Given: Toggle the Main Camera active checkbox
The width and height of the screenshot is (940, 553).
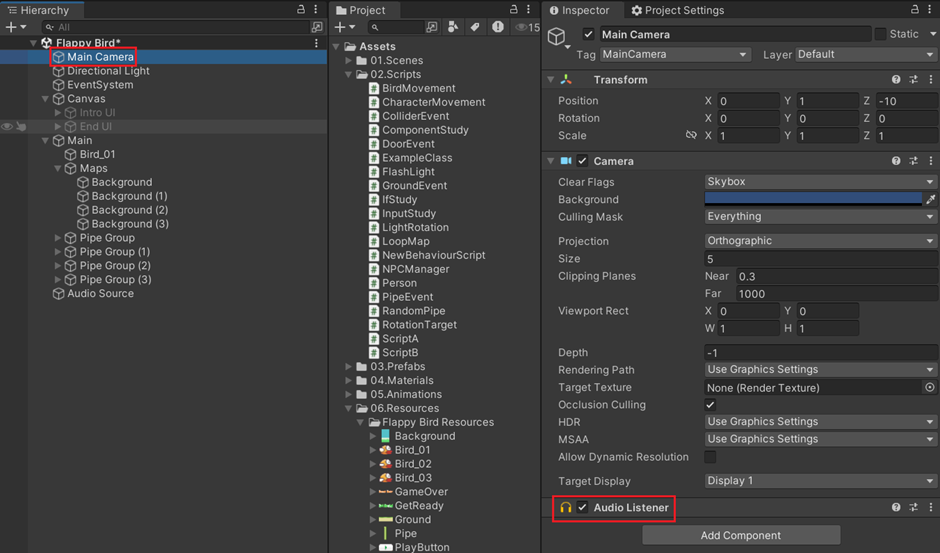Looking at the screenshot, I should (588, 34).
